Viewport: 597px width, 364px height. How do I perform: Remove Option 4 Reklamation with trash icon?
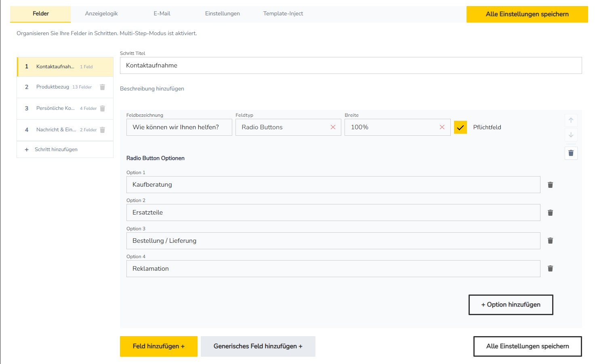550,268
